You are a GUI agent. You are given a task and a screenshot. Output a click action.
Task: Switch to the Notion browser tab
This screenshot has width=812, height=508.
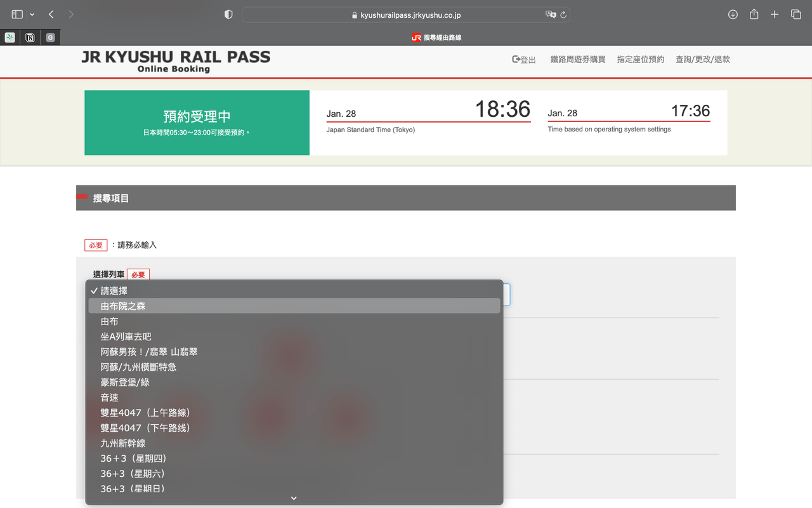pyautogui.click(x=29, y=37)
